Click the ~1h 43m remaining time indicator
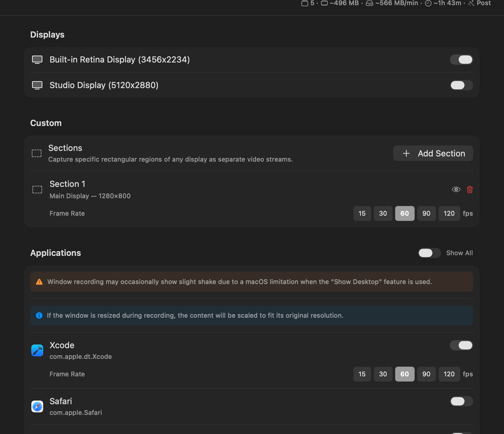This screenshot has width=504, height=434. [448, 3]
